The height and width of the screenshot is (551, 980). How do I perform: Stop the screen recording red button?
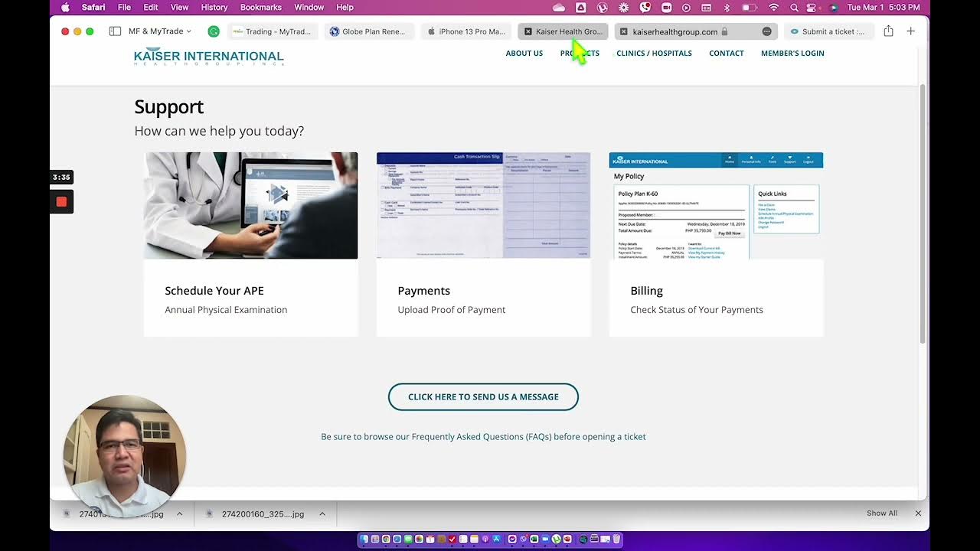[x=61, y=202]
